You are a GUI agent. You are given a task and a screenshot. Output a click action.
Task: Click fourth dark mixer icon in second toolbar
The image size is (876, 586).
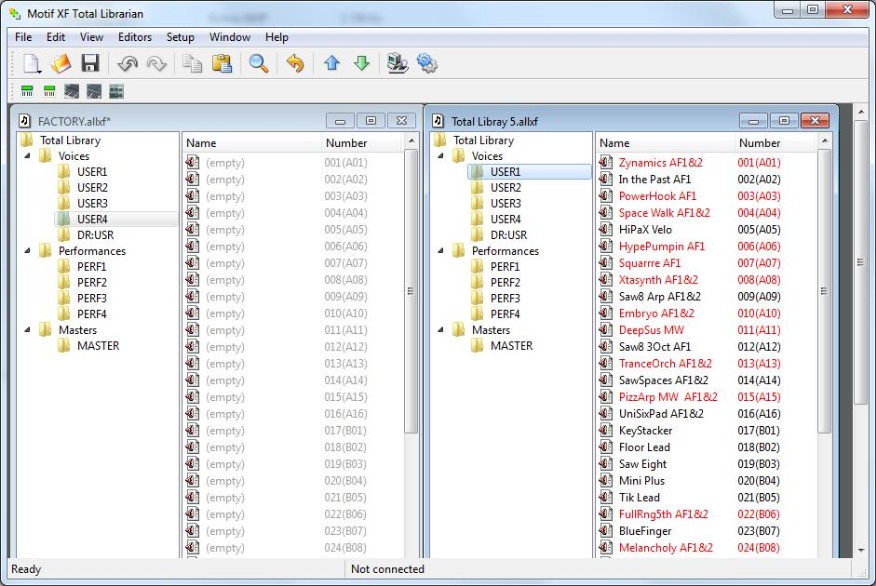pyautogui.click(x=94, y=91)
